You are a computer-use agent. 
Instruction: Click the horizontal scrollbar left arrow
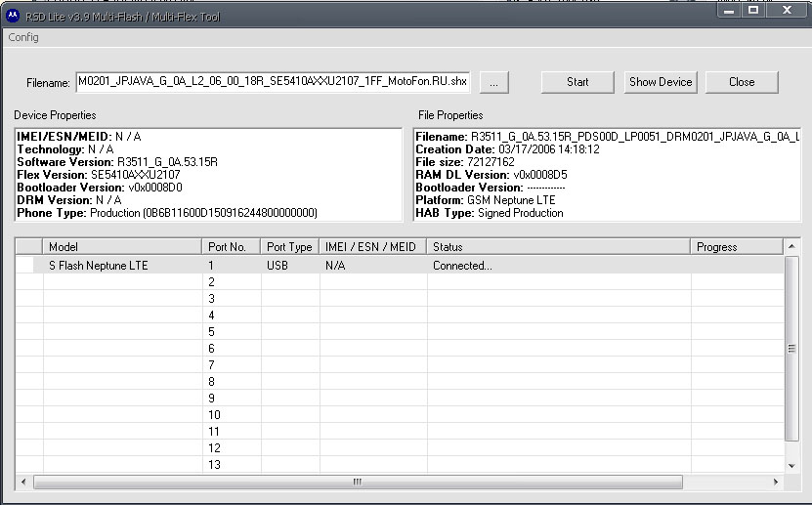[23, 482]
